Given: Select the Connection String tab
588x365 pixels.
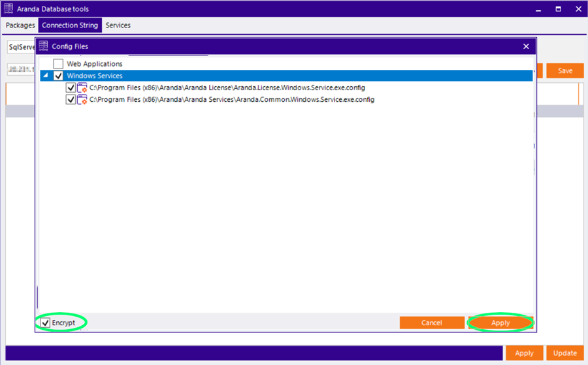Looking at the screenshot, I should 70,25.
